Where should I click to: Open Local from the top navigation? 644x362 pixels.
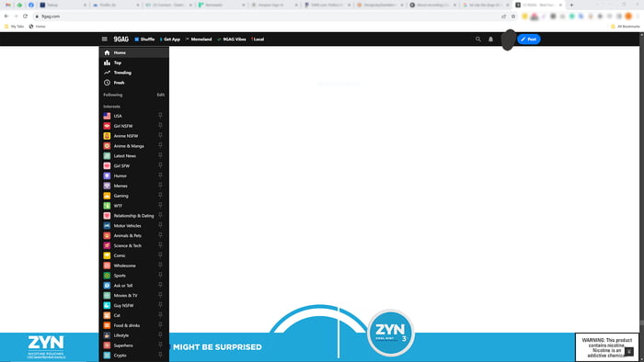pyautogui.click(x=258, y=40)
